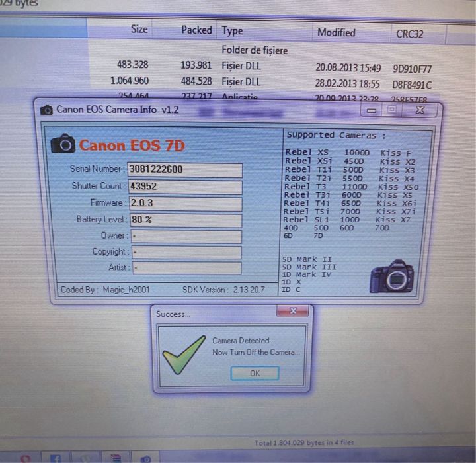This screenshot has width=476, height=463.
Task: Open the Facebook taskbar icon
Action: click(x=56, y=458)
